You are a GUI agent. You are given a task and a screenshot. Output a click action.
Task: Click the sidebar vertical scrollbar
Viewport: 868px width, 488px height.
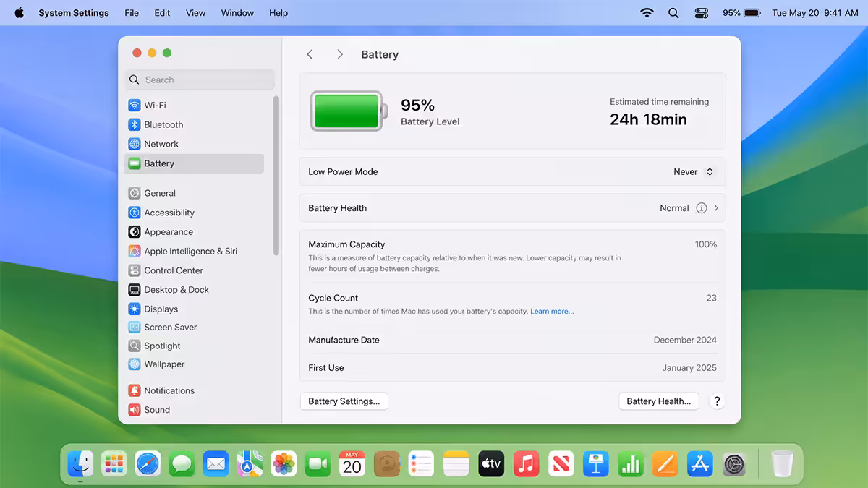click(x=276, y=176)
